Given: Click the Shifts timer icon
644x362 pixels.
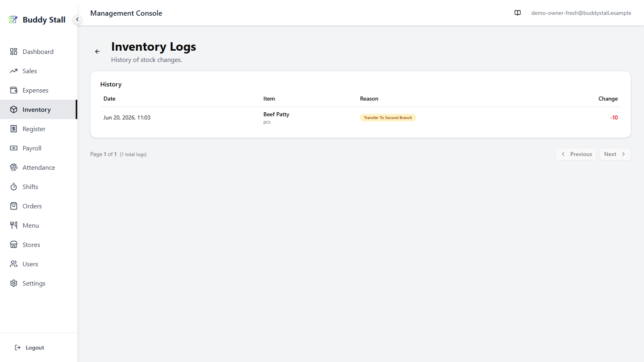Looking at the screenshot, I should (x=14, y=187).
